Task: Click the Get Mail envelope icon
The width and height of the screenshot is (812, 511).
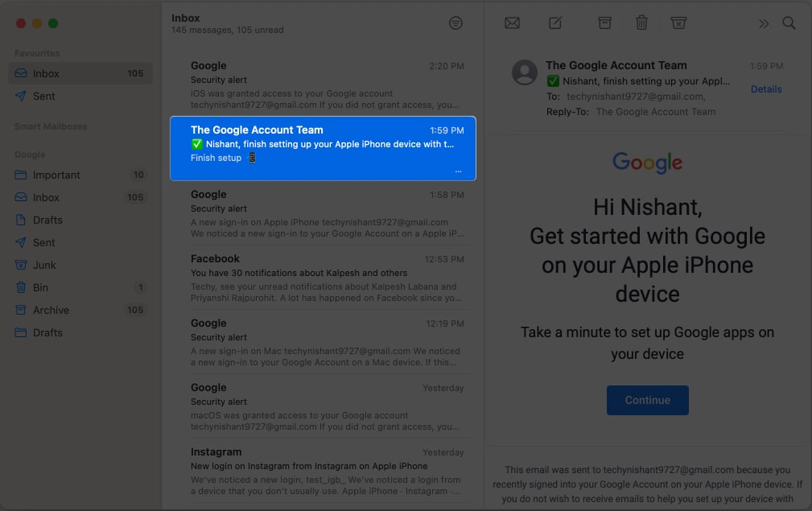Action: [x=512, y=23]
